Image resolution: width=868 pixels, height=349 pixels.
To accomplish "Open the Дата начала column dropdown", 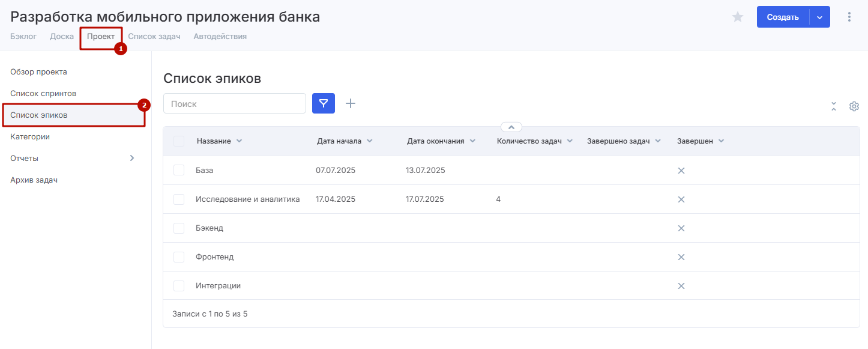I will [x=370, y=141].
